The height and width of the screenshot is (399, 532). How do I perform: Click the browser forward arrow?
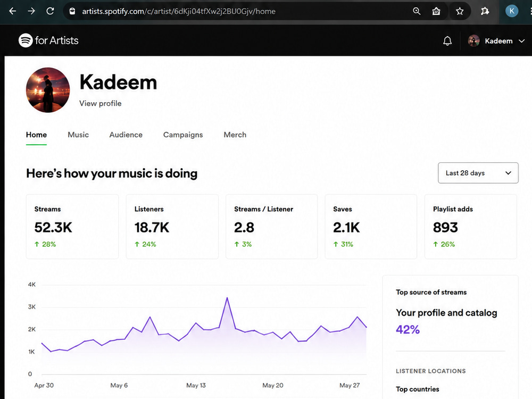pos(31,11)
